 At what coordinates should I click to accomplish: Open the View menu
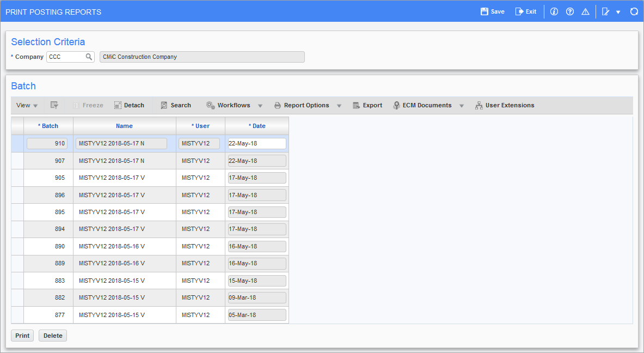click(27, 105)
